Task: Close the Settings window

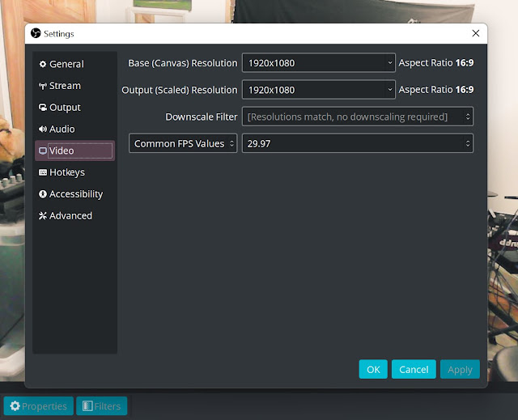Action: click(x=475, y=33)
